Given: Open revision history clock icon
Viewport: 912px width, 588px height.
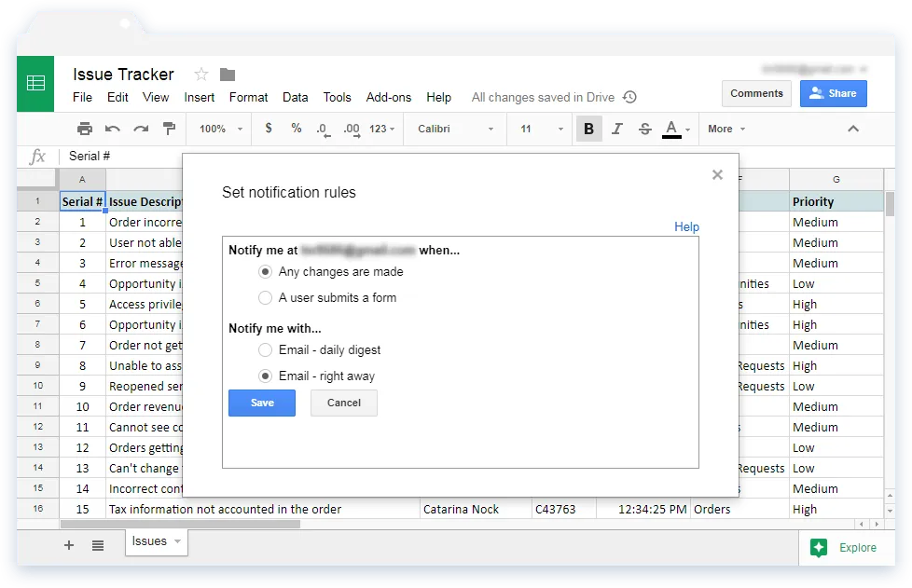Looking at the screenshot, I should click(x=629, y=97).
